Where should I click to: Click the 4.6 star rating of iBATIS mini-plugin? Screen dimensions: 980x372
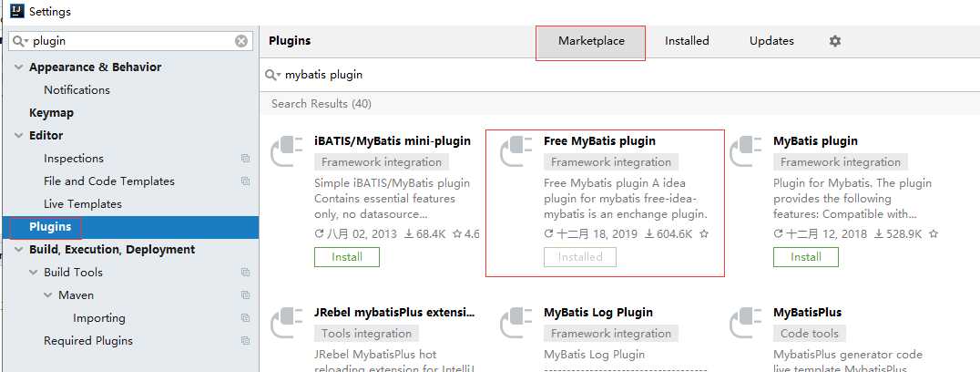(466, 234)
